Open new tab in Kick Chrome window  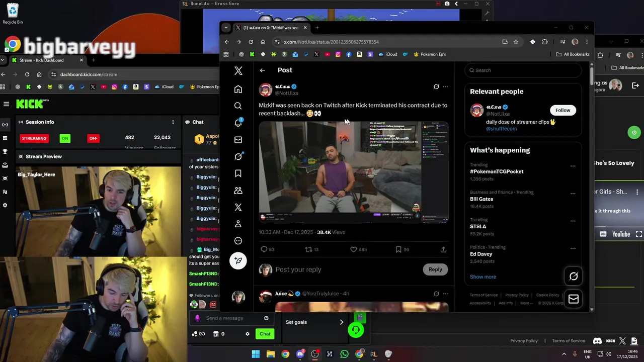(93, 60)
